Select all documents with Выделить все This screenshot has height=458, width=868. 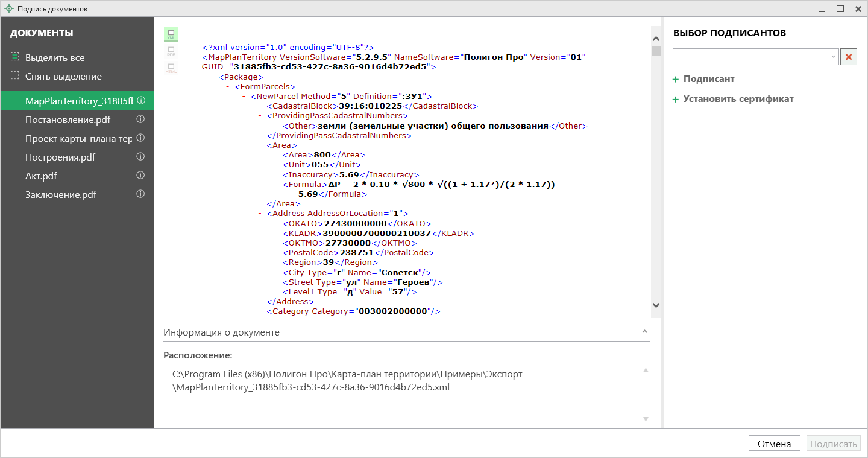[54, 58]
